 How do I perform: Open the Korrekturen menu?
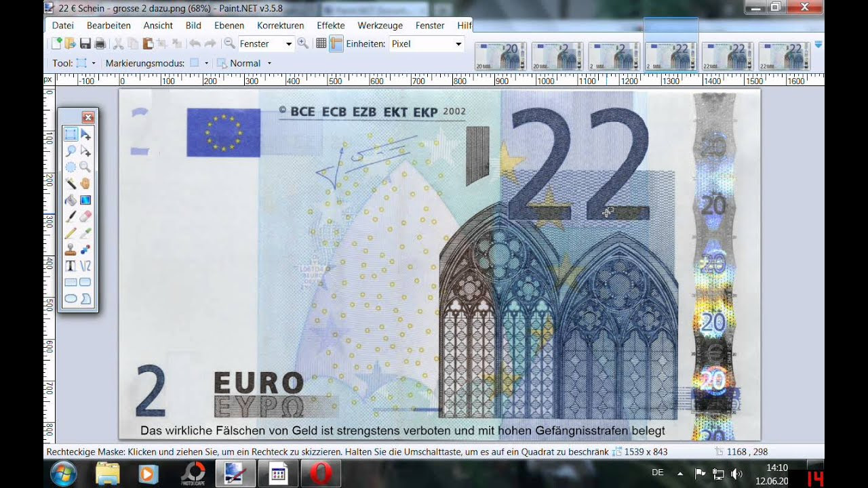[281, 25]
